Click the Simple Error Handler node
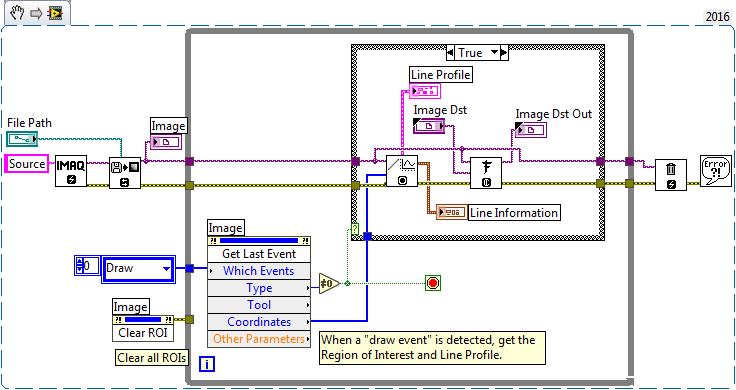This screenshot has height=390, width=736. point(716,171)
